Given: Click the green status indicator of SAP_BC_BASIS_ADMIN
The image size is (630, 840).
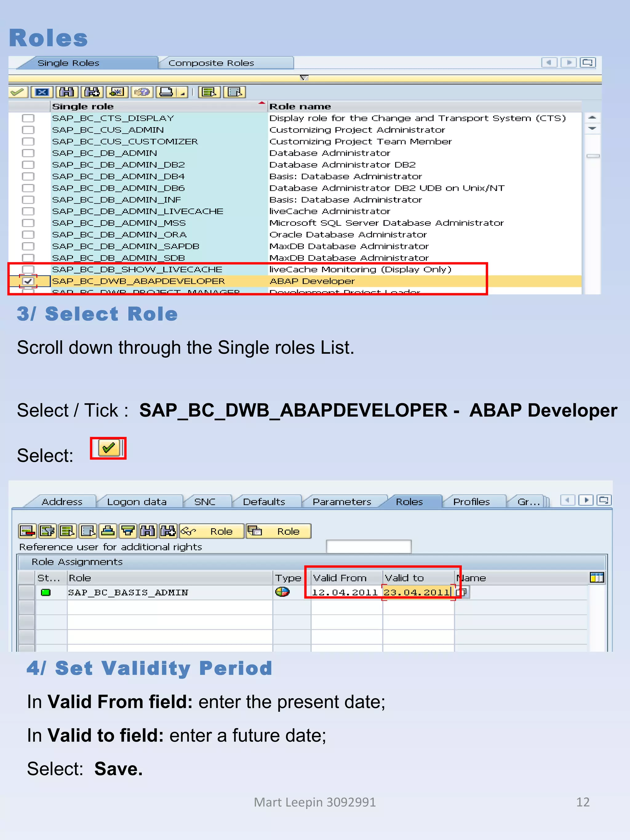Looking at the screenshot, I should coord(46,592).
